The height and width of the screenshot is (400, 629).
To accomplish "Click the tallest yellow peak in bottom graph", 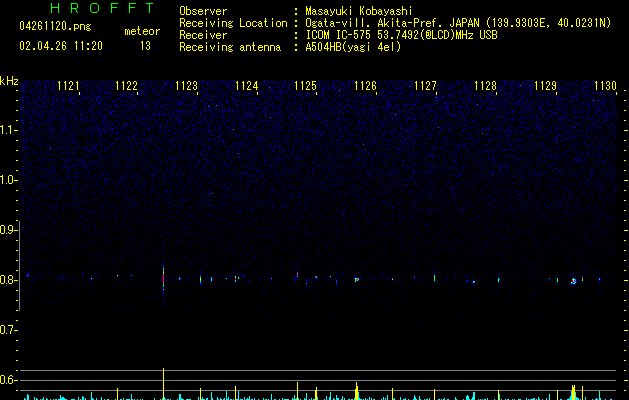I will pyautogui.click(x=163, y=383).
